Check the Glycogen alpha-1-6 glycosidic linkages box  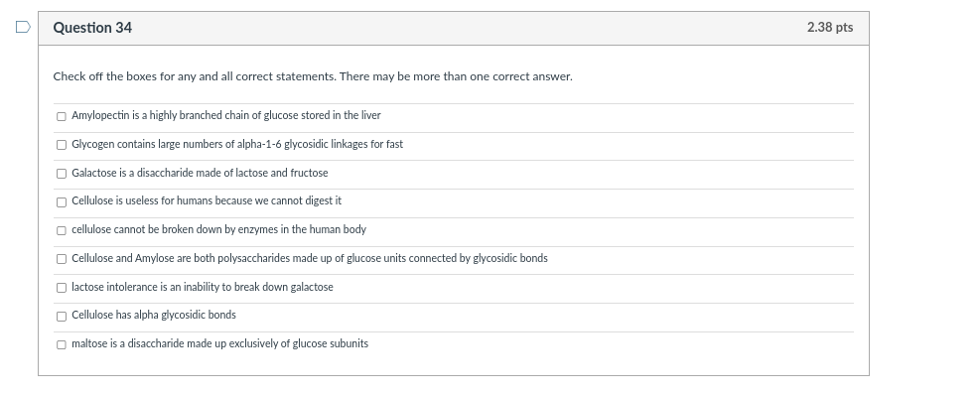62,145
